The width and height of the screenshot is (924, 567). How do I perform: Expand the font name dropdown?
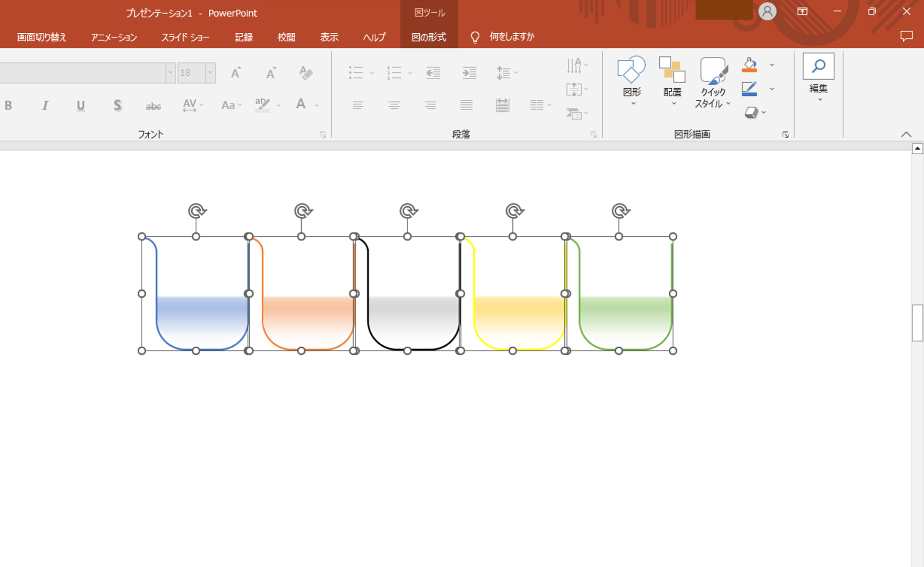pyautogui.click(x=170, y=73)
